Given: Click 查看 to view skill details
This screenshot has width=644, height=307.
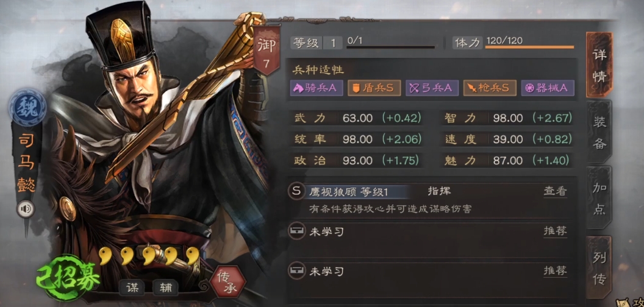Looking at the screenshot, I should click(x=556, y=191).
